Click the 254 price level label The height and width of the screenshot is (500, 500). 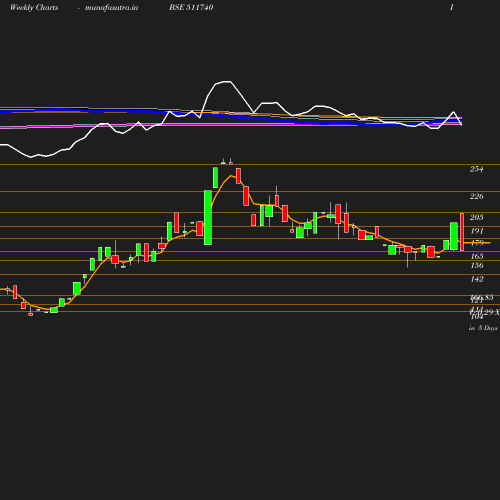click(477, 169)
